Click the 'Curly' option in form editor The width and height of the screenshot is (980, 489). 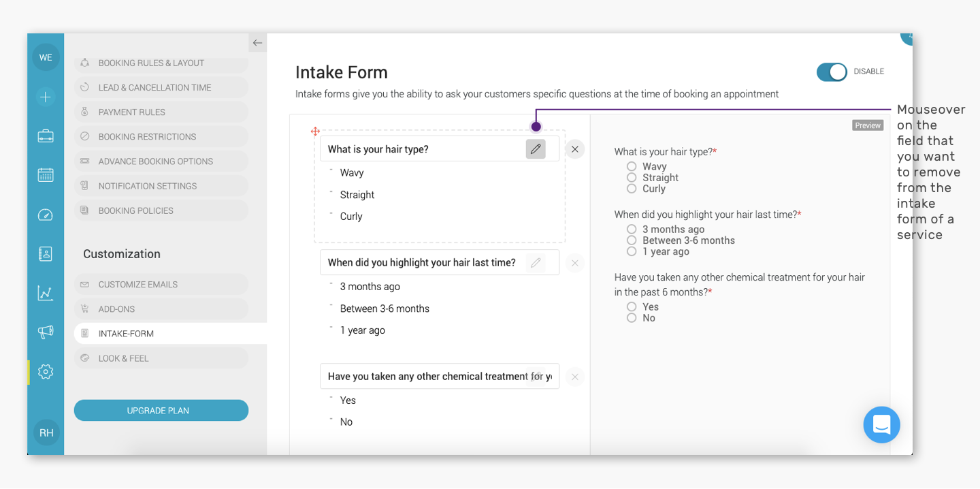pyautogui.click(x=351, y=217)
